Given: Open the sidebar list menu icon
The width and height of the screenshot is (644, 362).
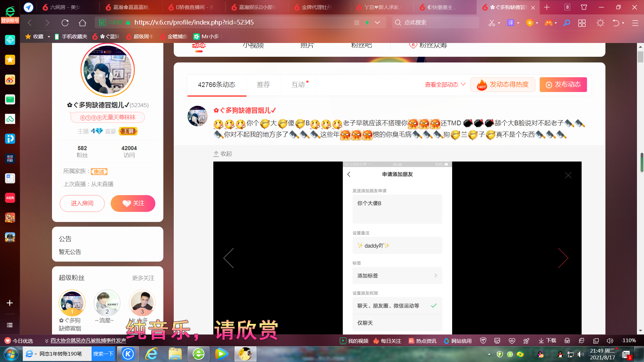Looking at the screenshot, I should coord(10,325).
